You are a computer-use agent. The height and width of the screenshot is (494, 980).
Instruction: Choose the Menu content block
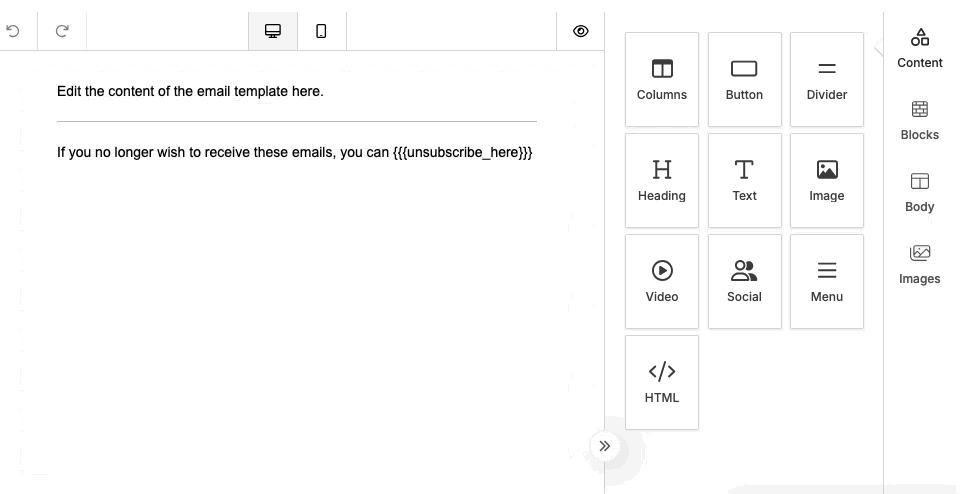click(x=827, y=282)
